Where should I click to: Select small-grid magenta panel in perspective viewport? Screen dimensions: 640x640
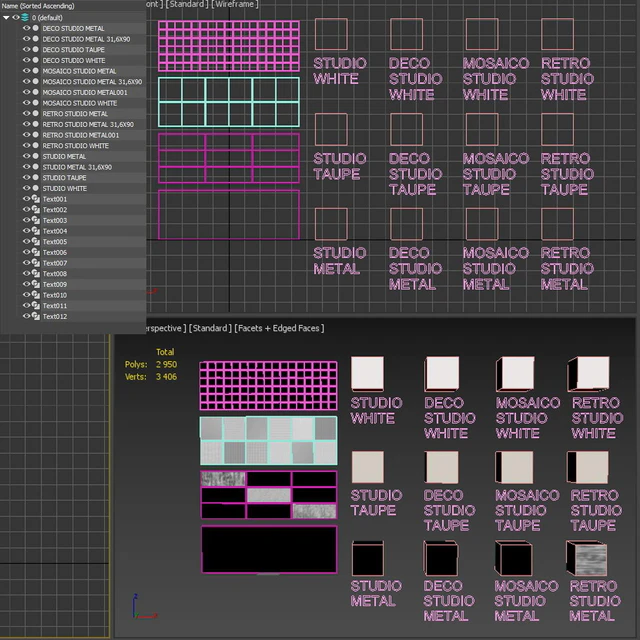click(x=269, y=386)
